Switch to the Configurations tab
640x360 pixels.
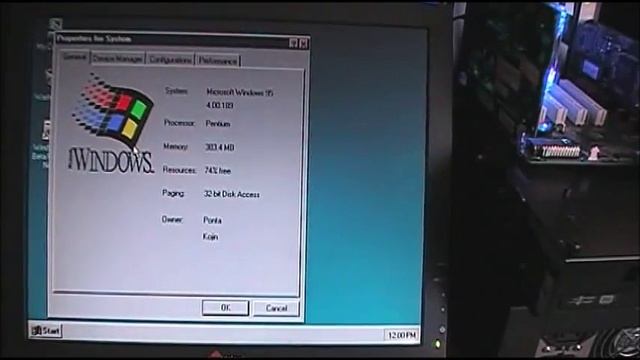[170, 60]
